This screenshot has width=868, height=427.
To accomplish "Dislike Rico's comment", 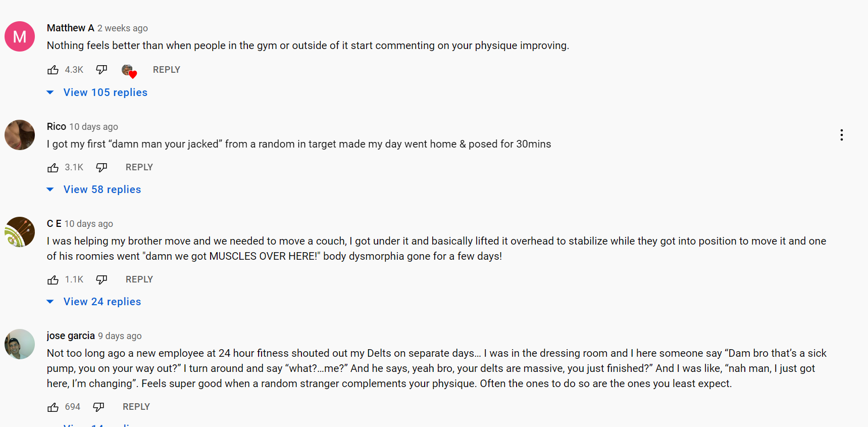I will tap(101, 167).
